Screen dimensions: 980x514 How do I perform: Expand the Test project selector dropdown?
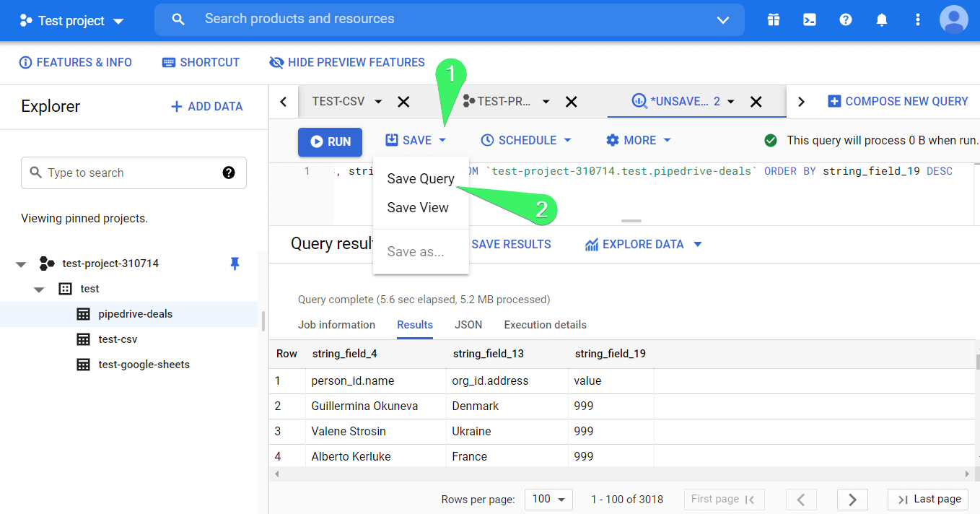pos(118,22)
